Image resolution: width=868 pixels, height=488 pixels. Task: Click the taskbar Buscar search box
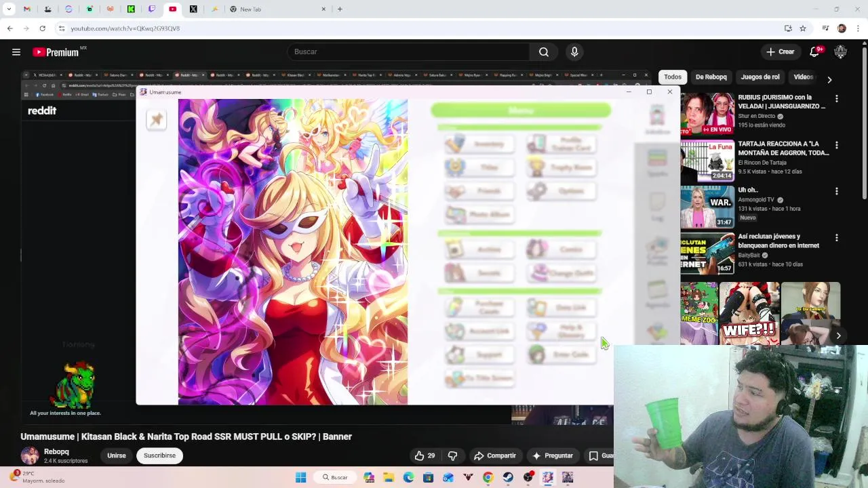coord(335,477)
